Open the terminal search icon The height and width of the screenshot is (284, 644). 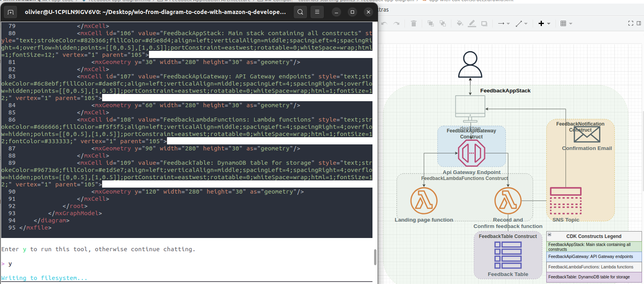(x=300, y=12)
